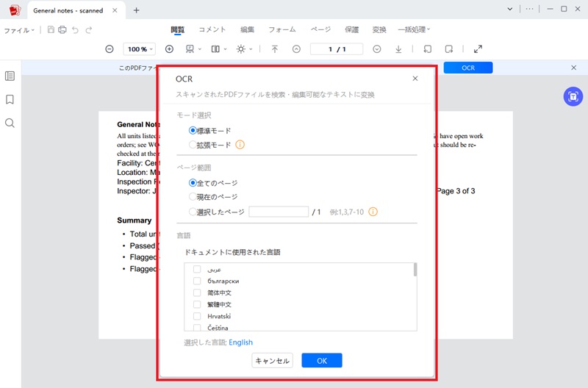The width and height of the screenshot is (588, 388).
Task: Check the Hrvatski language checkbox
Action: pos(197,316)
